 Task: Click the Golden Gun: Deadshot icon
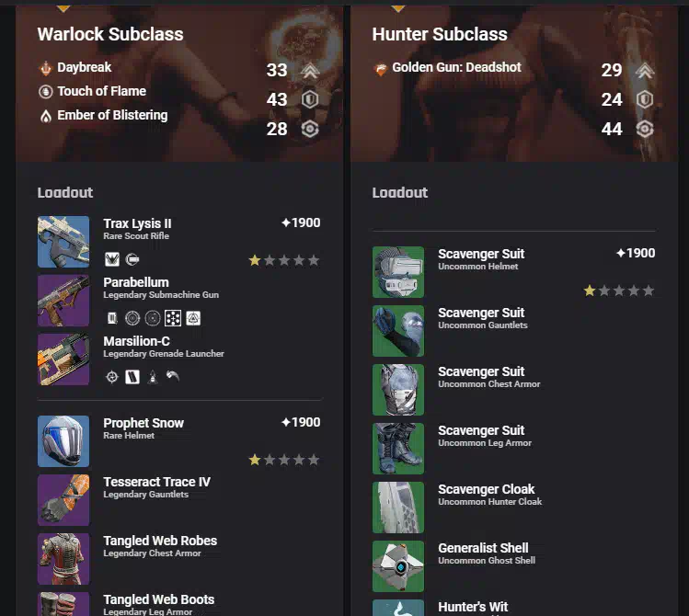pos(381,69)
